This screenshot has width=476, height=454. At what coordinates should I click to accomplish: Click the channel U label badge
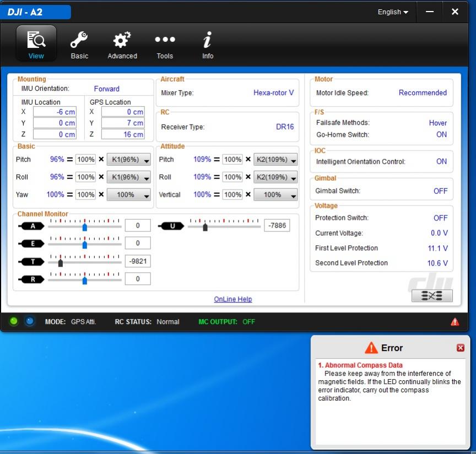coord(171,226)
